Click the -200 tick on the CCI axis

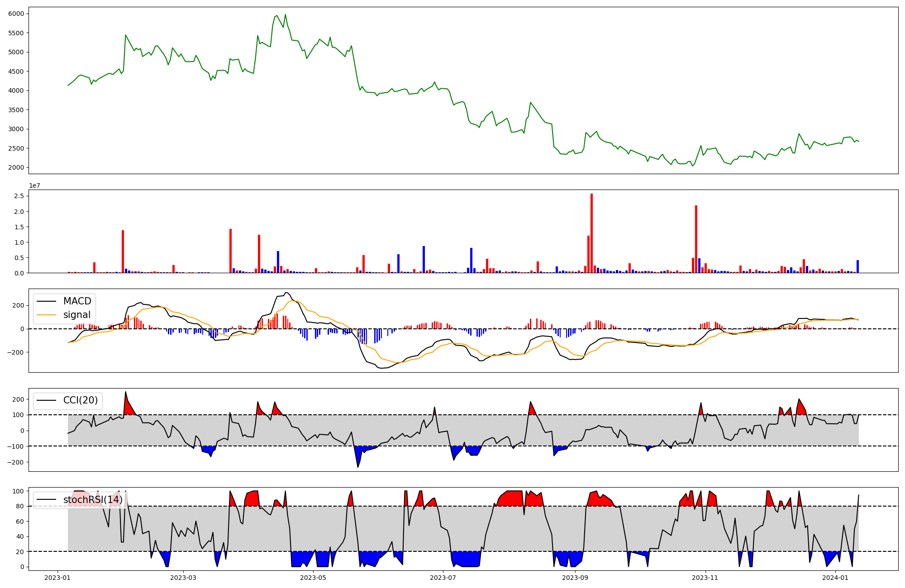(x=16, y=462)
